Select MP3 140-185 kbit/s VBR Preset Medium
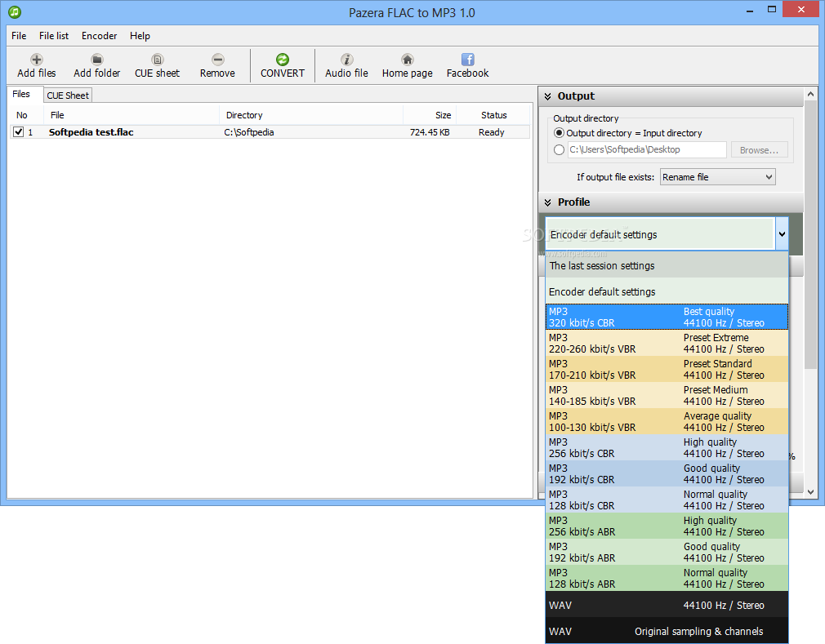 (667, 395)
